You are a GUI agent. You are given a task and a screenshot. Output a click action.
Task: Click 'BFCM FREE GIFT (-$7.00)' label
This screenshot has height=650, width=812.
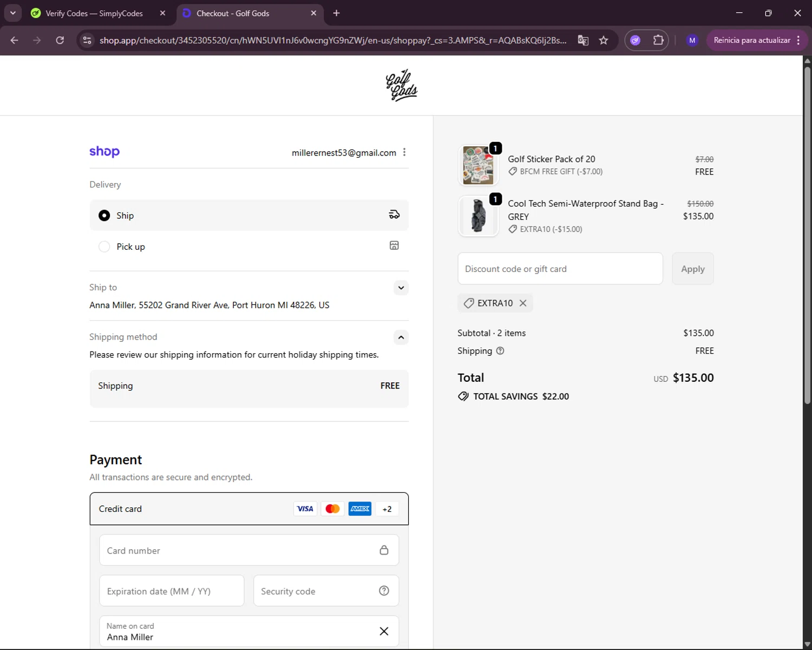point(561,172)
